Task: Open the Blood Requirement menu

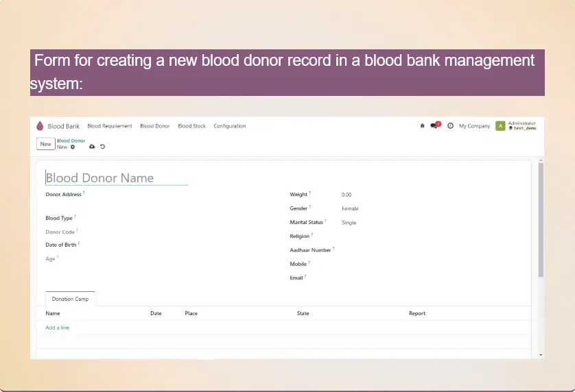Action: [109, 126]
